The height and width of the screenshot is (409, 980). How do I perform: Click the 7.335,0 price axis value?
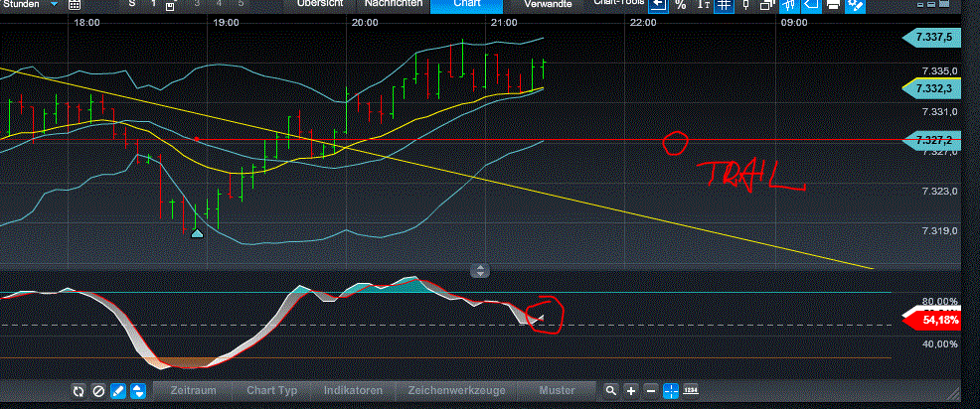tap(939, 71)
